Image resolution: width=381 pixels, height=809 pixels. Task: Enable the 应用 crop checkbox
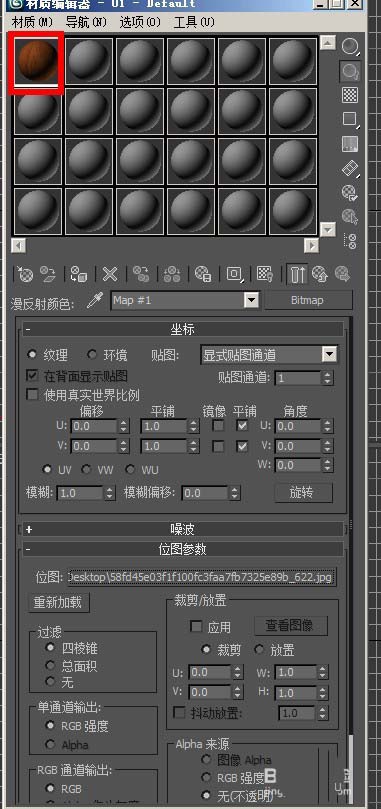(x=196, y=627)
